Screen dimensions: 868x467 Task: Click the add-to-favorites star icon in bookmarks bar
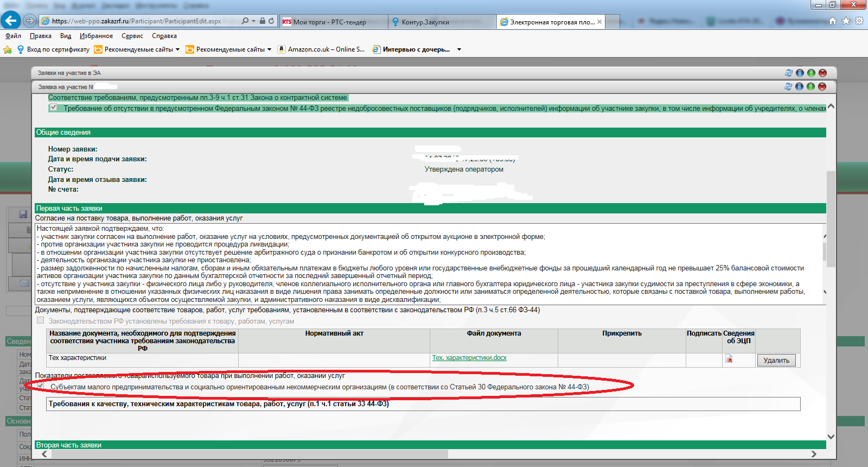8,49
